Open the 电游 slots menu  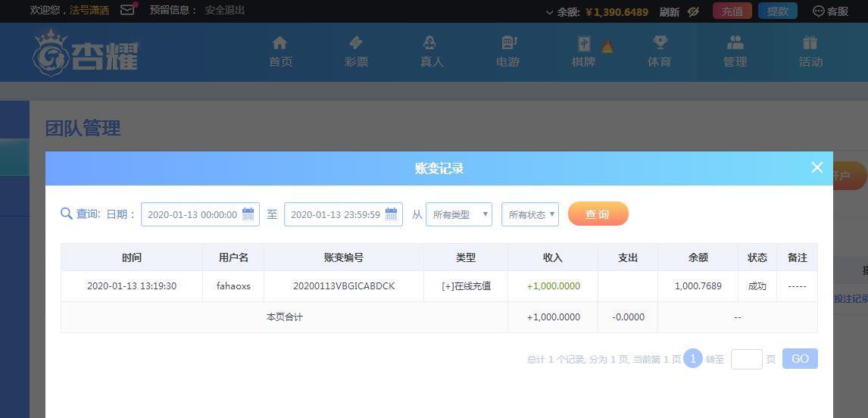507,51
